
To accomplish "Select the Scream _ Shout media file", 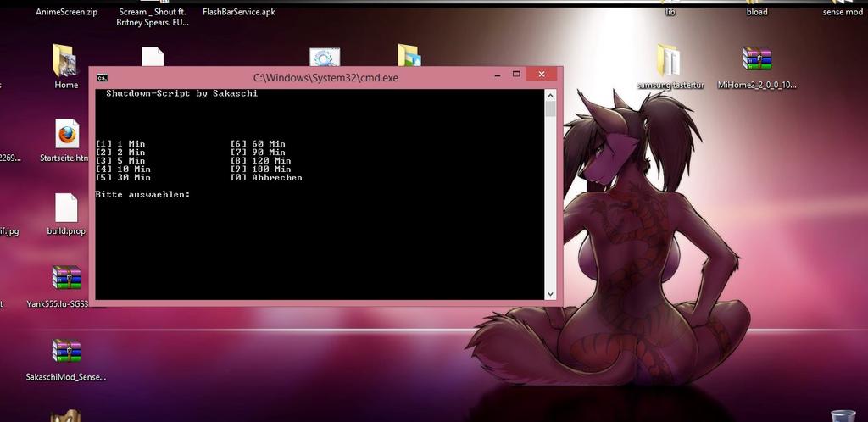I will pyautogui.click(x=152, y=16).
